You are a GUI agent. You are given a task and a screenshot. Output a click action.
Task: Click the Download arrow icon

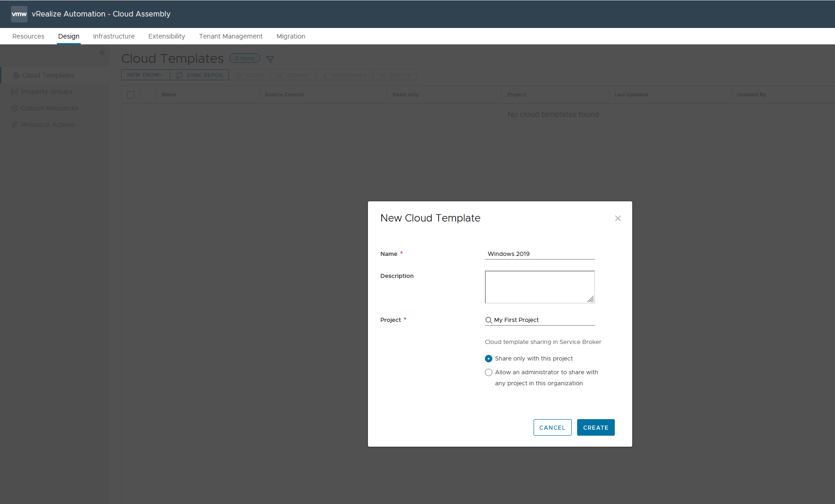pos(325,75)
